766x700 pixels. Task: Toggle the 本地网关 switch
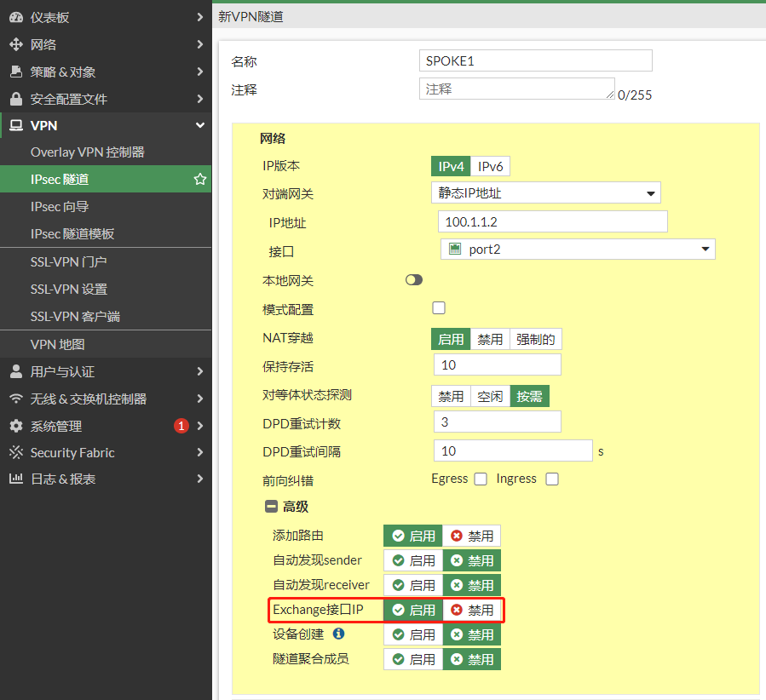(414, 280)
